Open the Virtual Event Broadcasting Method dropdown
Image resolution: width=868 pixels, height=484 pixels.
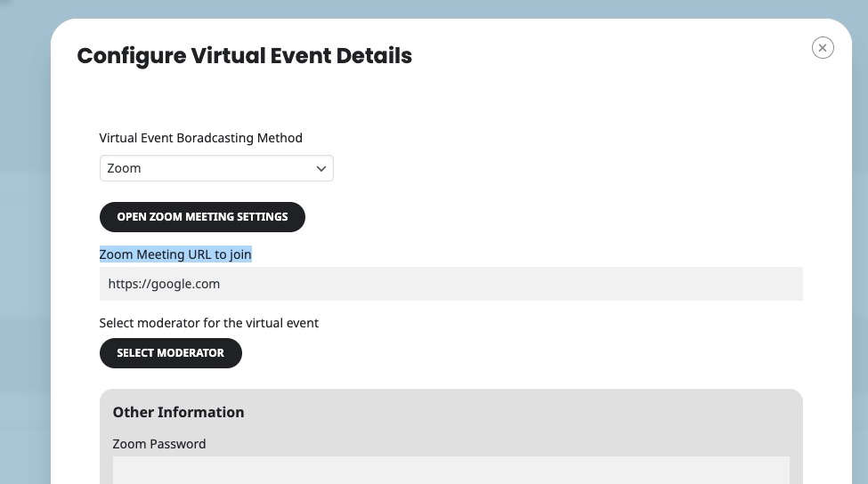(216, 168)
